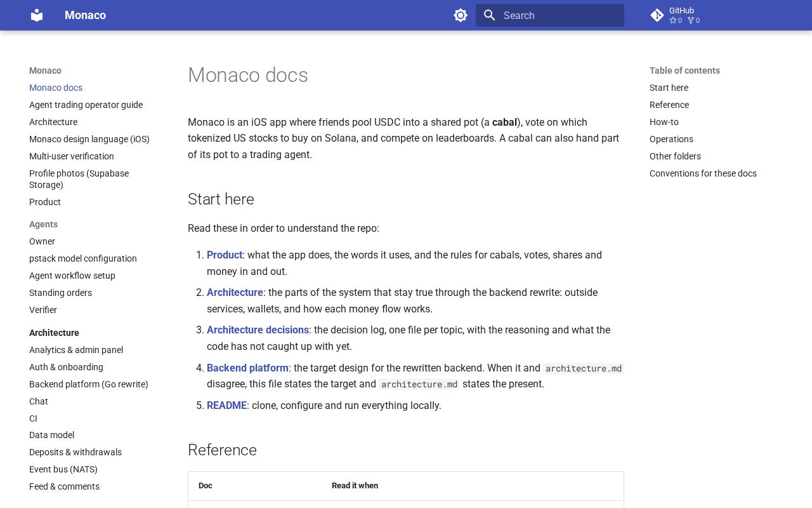Open Architecture decisions link in list
The image size is (812, 508).
click(258, 330)
